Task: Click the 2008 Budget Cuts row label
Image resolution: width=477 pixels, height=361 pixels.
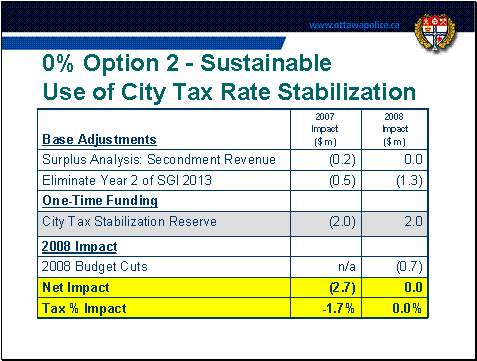Action: 95,267
